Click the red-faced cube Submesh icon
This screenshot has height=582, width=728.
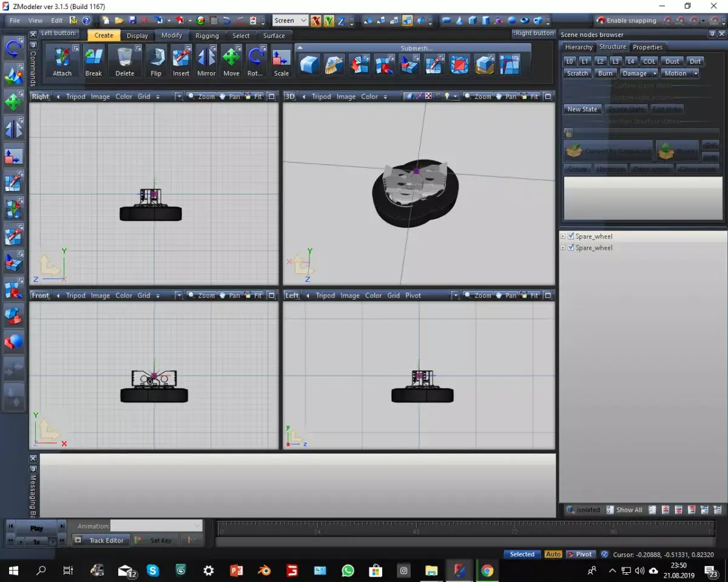click(459, 64)
